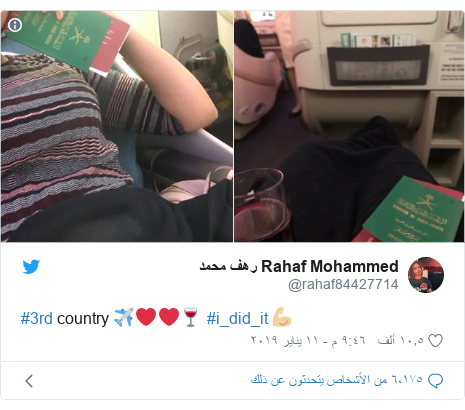Viewport: 465px width, 410px height.
Task: Open the tweet timestamp from 2019
Action: coord(308,340)
